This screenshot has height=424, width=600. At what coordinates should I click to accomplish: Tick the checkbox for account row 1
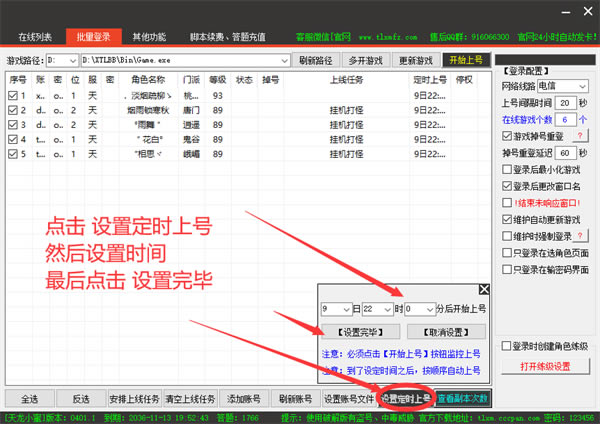(13, 96)
